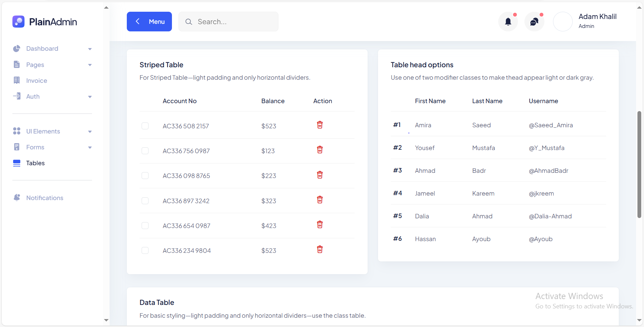The height and width of the screenshot is (327, 644).
Task: Go to Notifications in sidebar
Action: pos(44,198)
